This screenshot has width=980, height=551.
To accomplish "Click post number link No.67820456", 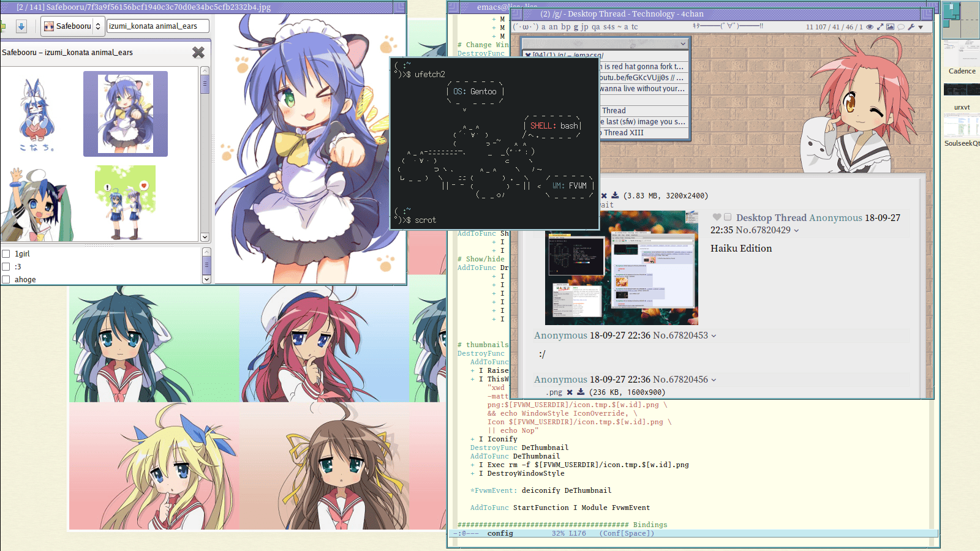I will pyautogui.click(x=680, y=380).
